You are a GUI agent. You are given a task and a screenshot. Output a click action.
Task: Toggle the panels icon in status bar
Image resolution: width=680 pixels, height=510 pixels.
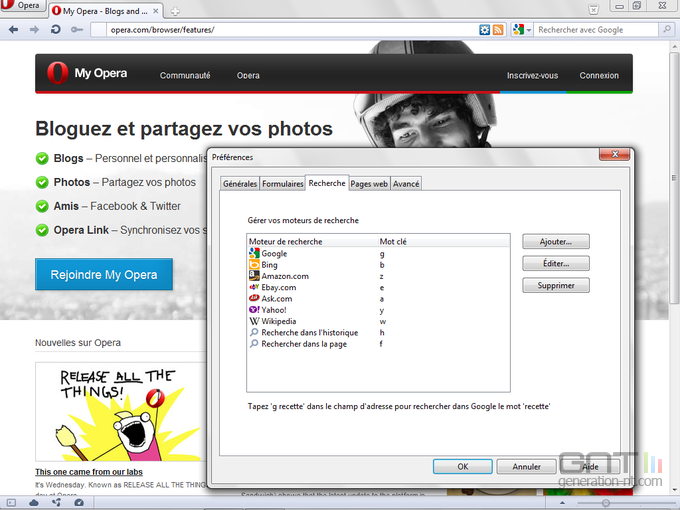pos(11,503)
